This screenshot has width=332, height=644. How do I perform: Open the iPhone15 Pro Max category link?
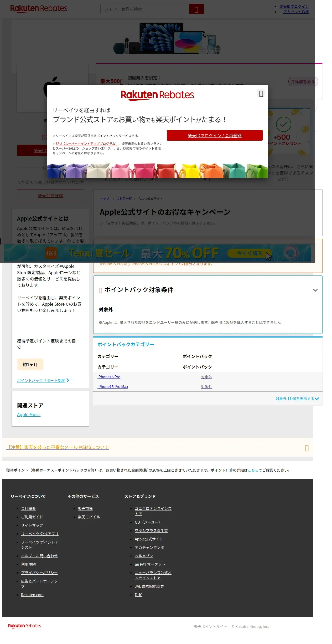point(113,387)
